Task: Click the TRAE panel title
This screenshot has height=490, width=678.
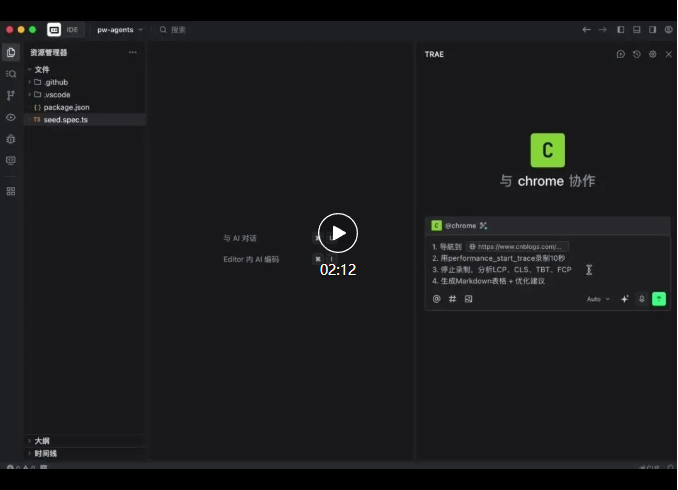Action: click(x=434, y=54)
